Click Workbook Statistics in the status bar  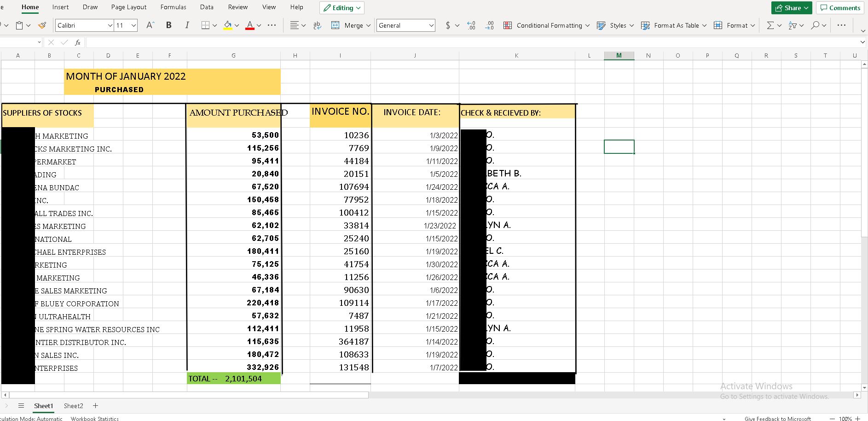click(95, 419)
